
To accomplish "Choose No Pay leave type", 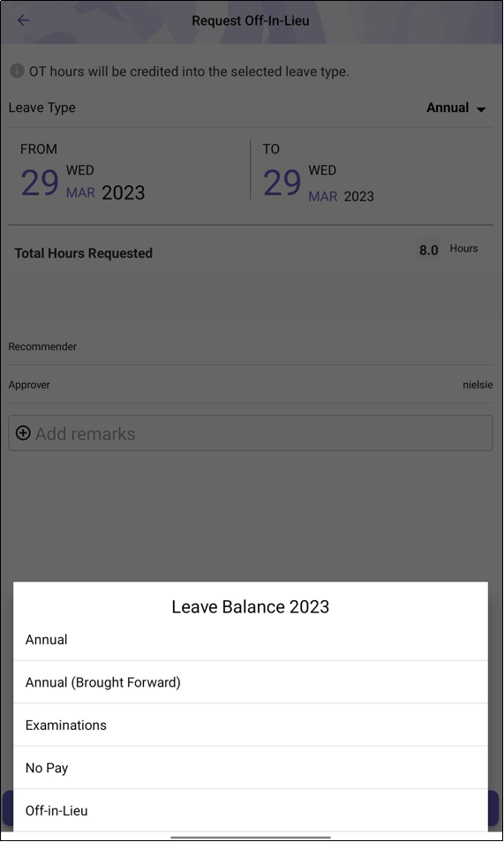I will tap(251, 768).
